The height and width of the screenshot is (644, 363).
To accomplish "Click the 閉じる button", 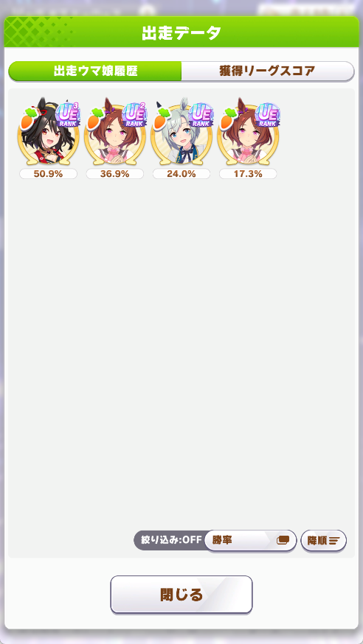I will pyautogui.click(x=181, y=595).
